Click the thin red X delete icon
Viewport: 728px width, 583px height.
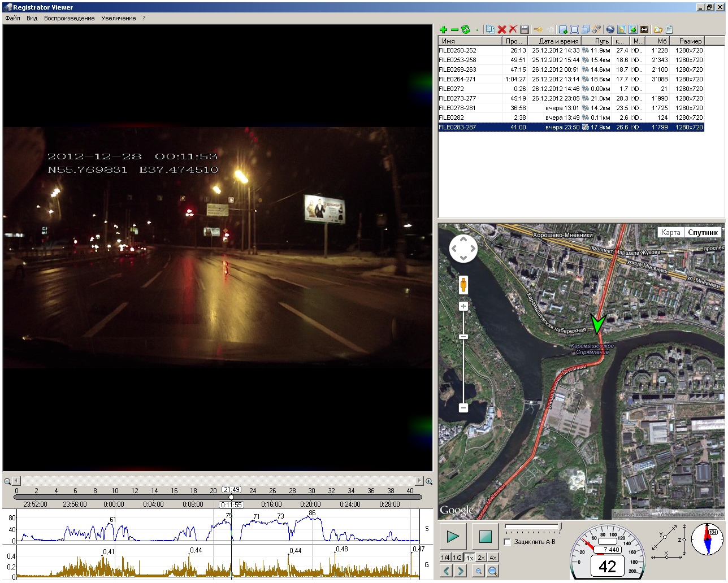513,29
